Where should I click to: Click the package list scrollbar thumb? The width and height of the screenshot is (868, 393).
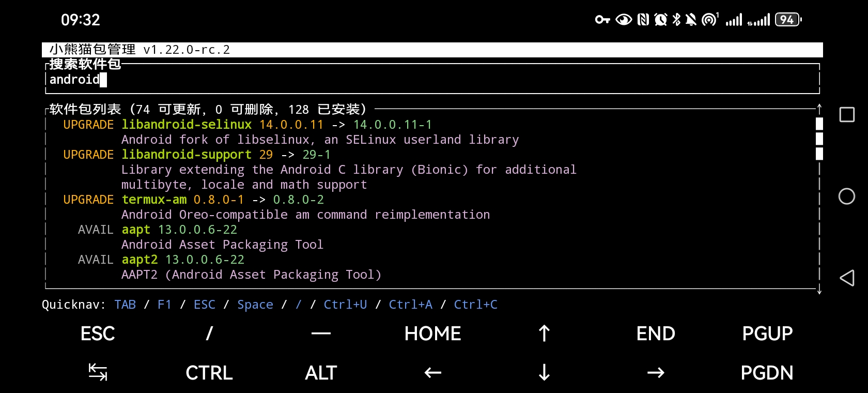pyautogui.click(x=819, y=139)
